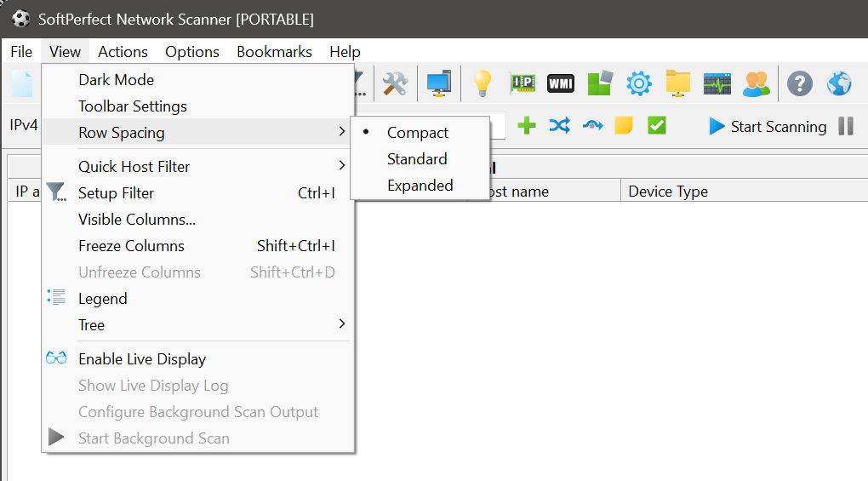Image resolution: width=868 pixels, height=481 pixels.
Task: Select Standard row spacing option
Action: (x=420, y=159)
